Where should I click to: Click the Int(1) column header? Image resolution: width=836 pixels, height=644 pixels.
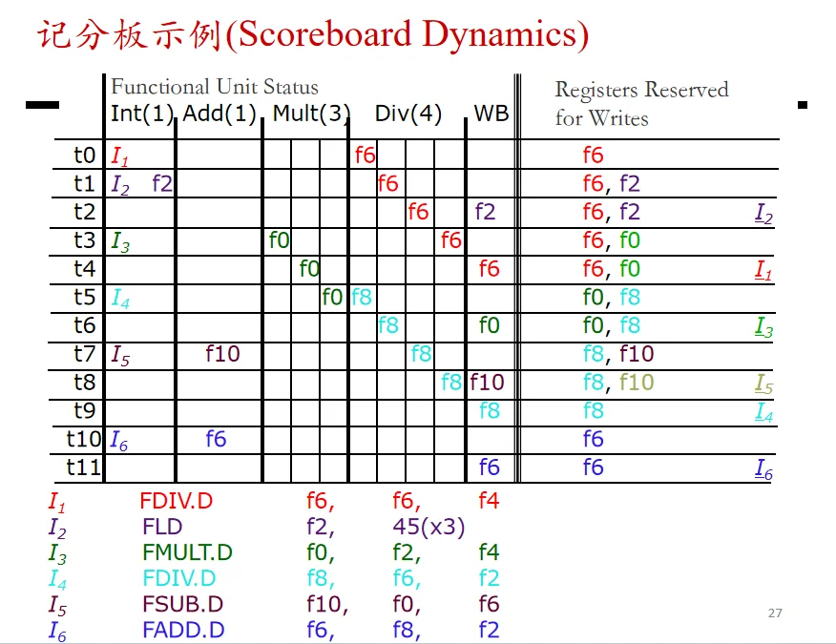142,114
